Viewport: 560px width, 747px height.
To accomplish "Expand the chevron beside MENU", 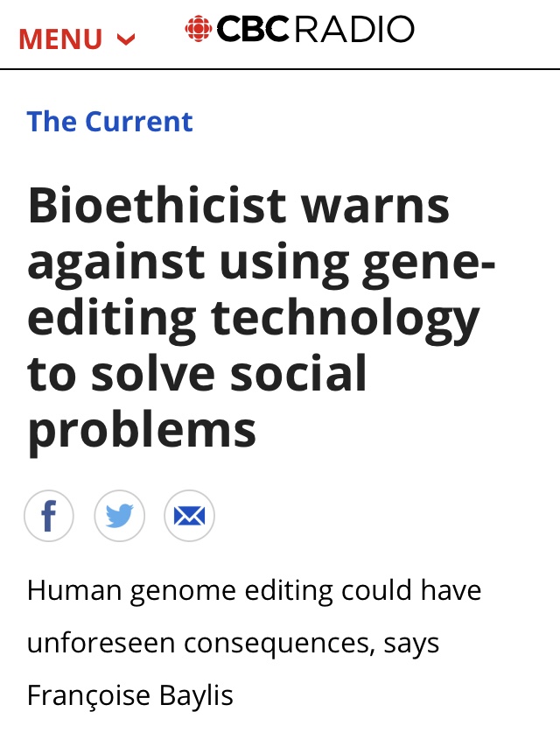I will (126, 39).
